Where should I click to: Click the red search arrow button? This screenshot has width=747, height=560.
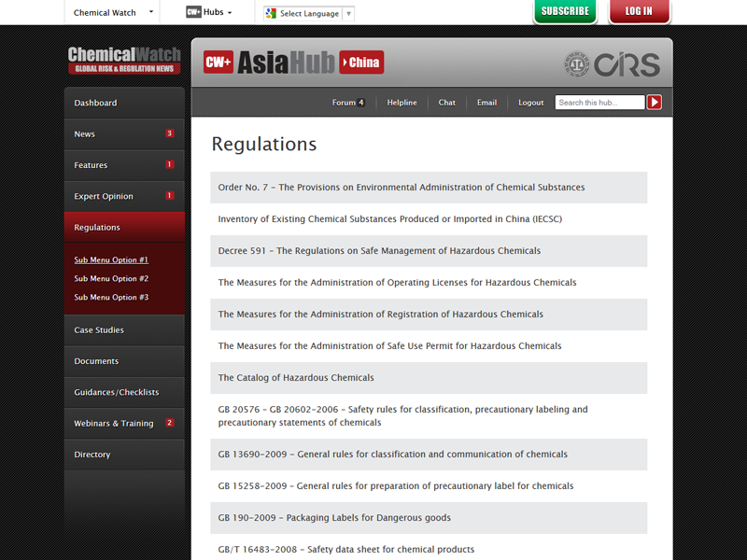tap(655, 103)
